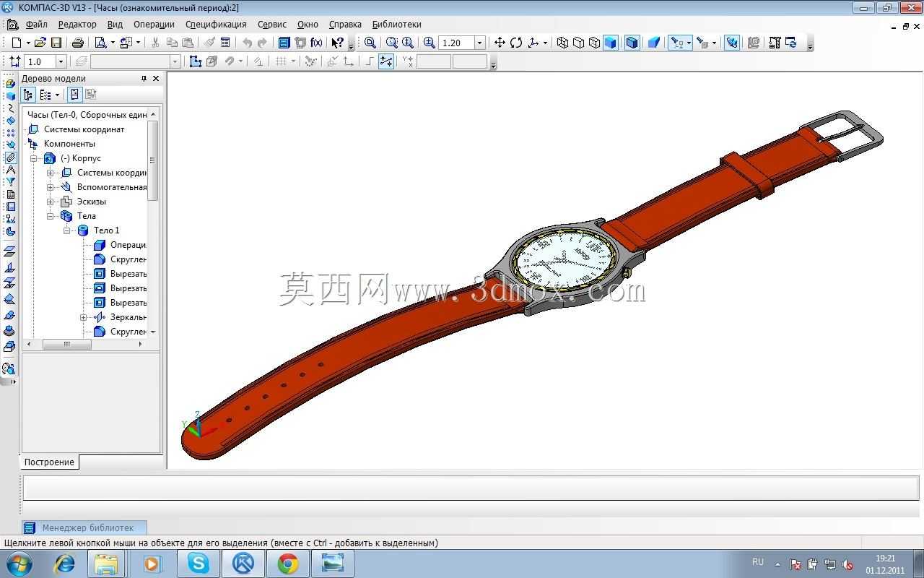Open Менеджер библиотек panel
924x578 pixels.
pyautogui.click(x=84, y=528)
